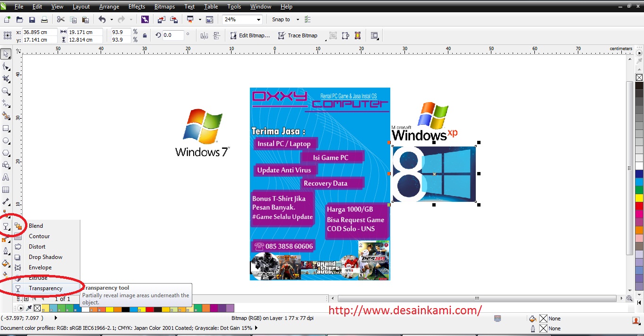Viewport: 644px width, 336px height.
Task: Open the Bitmaps menu
Action: coord(164,6)
